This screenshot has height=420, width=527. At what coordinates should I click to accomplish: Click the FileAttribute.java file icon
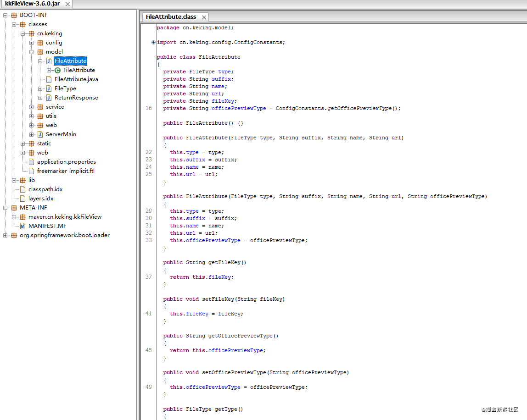(49, 79)
